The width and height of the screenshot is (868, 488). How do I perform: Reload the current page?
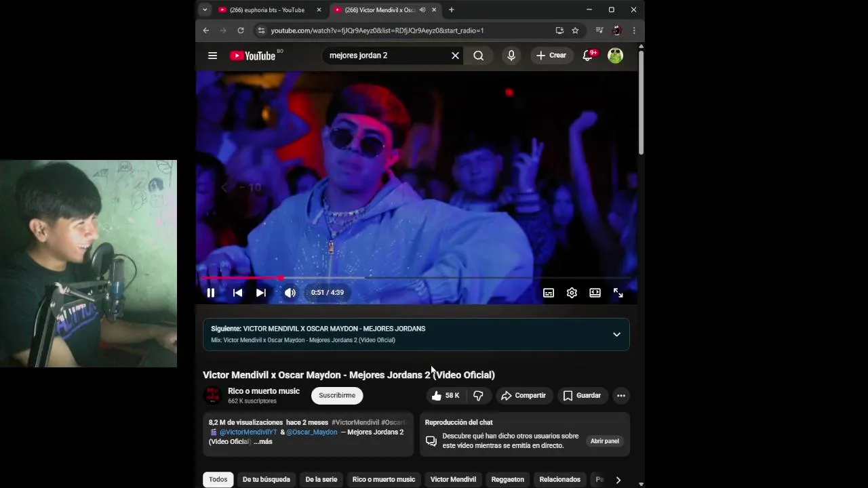coord(240,30)
